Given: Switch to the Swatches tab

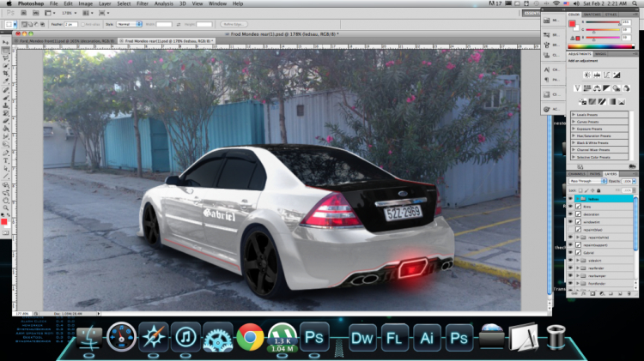Looking at the screenshot, I should (592, 15).
